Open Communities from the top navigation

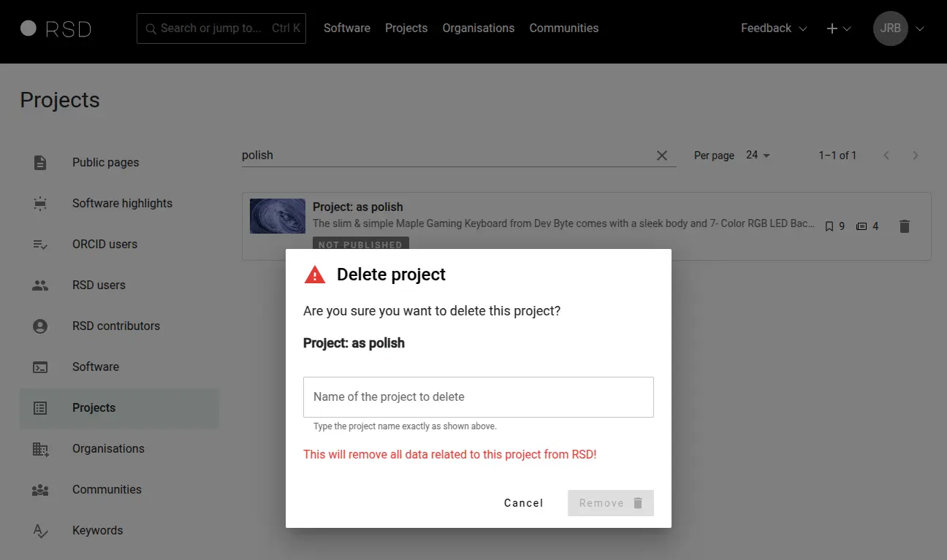563,28
